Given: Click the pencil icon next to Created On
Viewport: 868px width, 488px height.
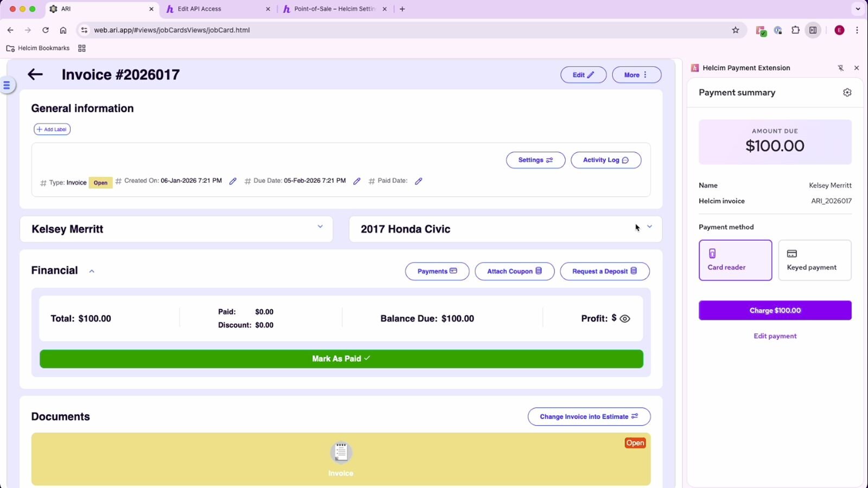Looking at the screenshot, I should [x=233, y=181].
